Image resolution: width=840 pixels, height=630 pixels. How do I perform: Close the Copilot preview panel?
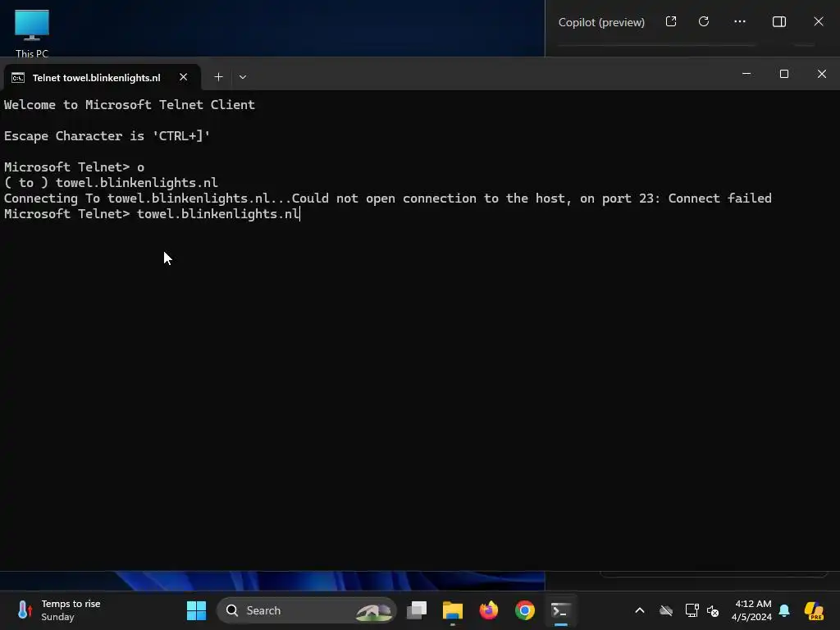click(x=819, y=21)
